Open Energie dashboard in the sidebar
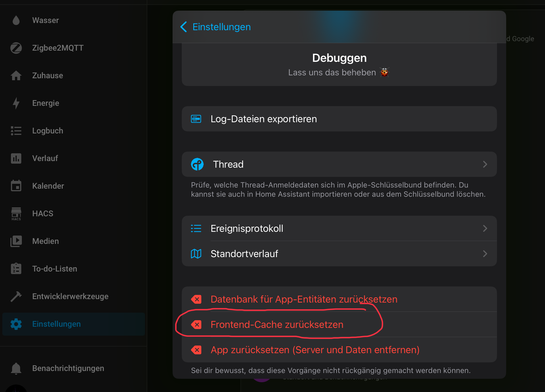 pyautogui.click(x=73, y=103)
